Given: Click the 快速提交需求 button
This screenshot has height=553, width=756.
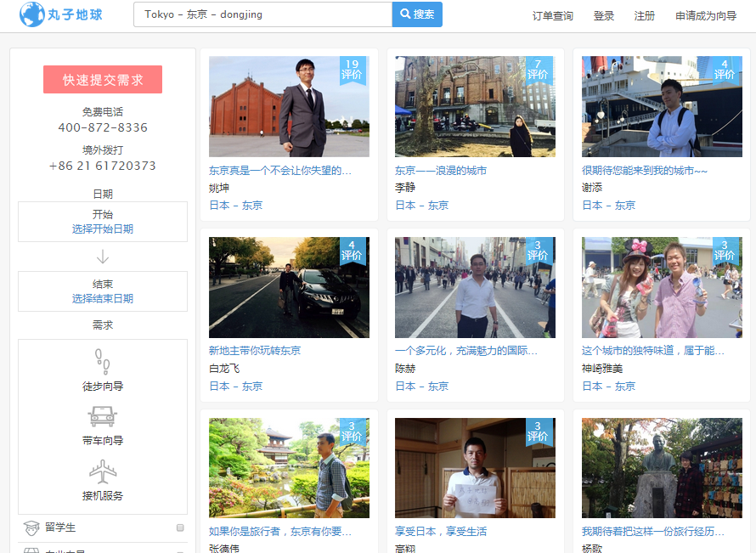Looking at the screenshot, I should click(103, 80).
